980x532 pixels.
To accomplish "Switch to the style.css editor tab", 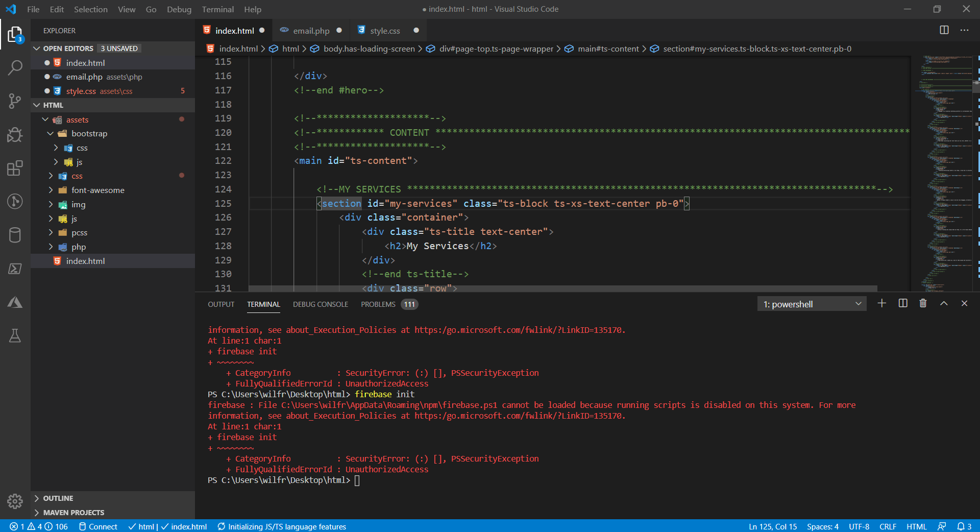I will [x=385, y=31].
